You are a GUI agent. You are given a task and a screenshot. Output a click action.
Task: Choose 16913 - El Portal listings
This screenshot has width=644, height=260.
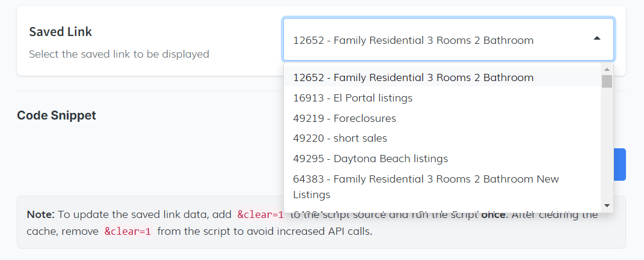point(352,98)
